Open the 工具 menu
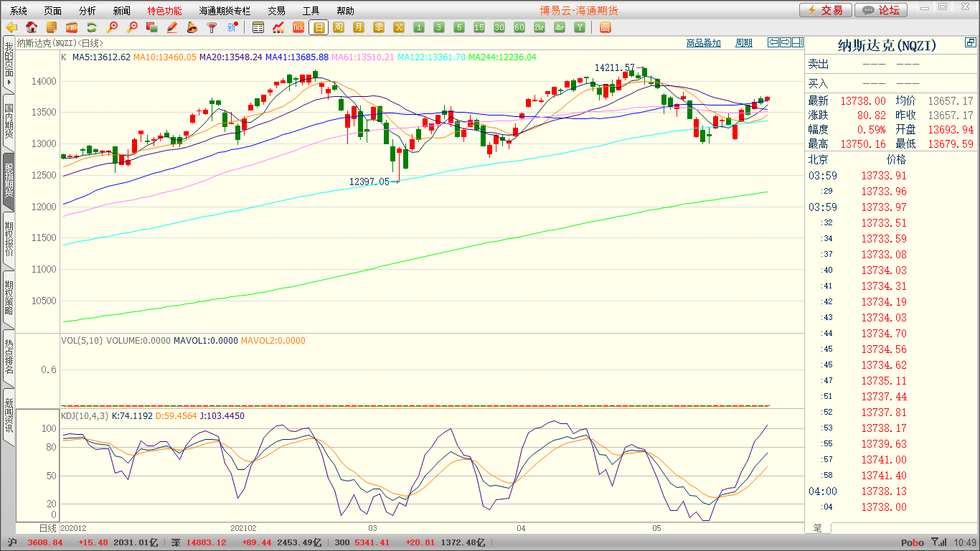Viewport: 980px width, 551px height. 311,11
